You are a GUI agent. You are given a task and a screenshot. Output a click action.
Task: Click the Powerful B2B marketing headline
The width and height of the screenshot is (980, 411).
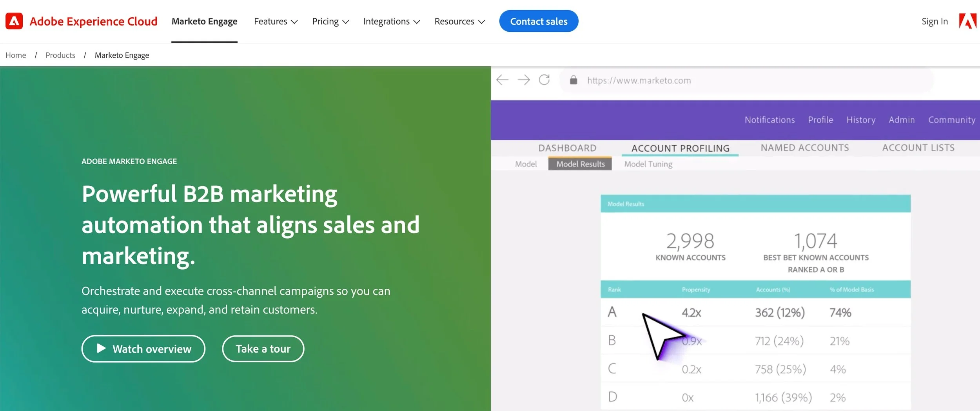(250, 225)
